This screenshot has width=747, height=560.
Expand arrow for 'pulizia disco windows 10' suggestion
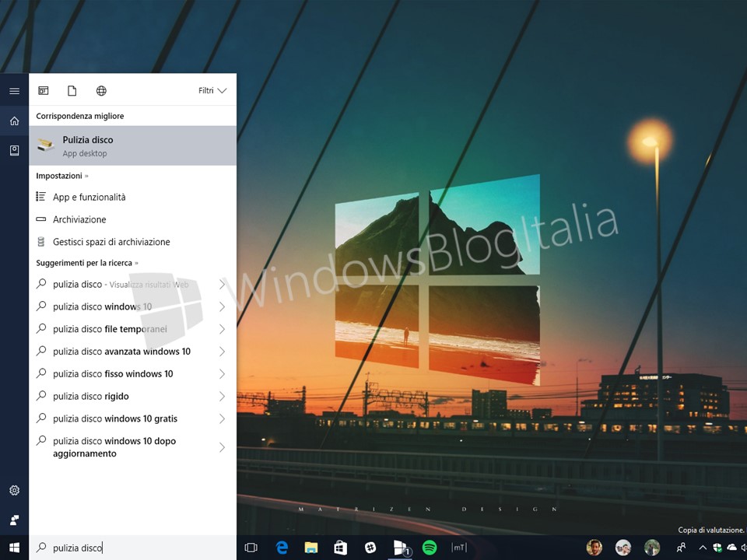click(x=222, y=306)
